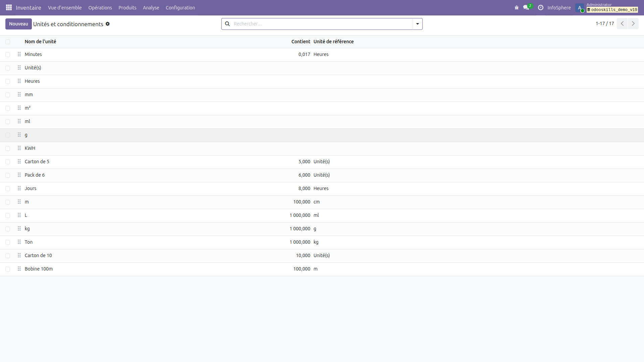644x362 pixels.
Task: Check the kg row checkbox
Action: (8, 229)
